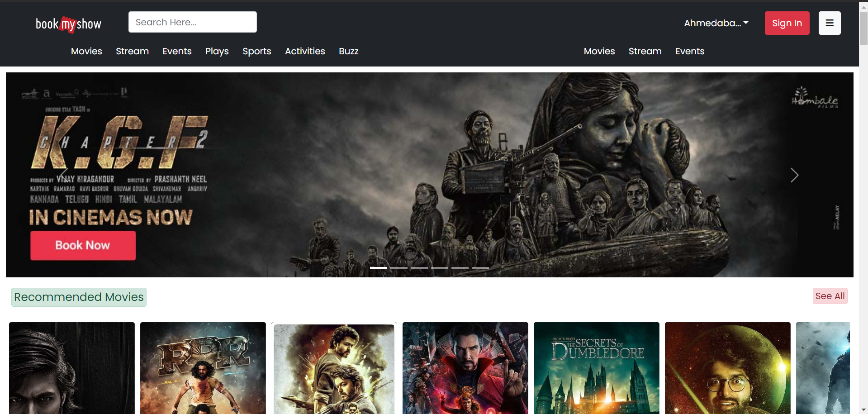Open the Sports section
The image size is (868, 414).
pos(256,51)
